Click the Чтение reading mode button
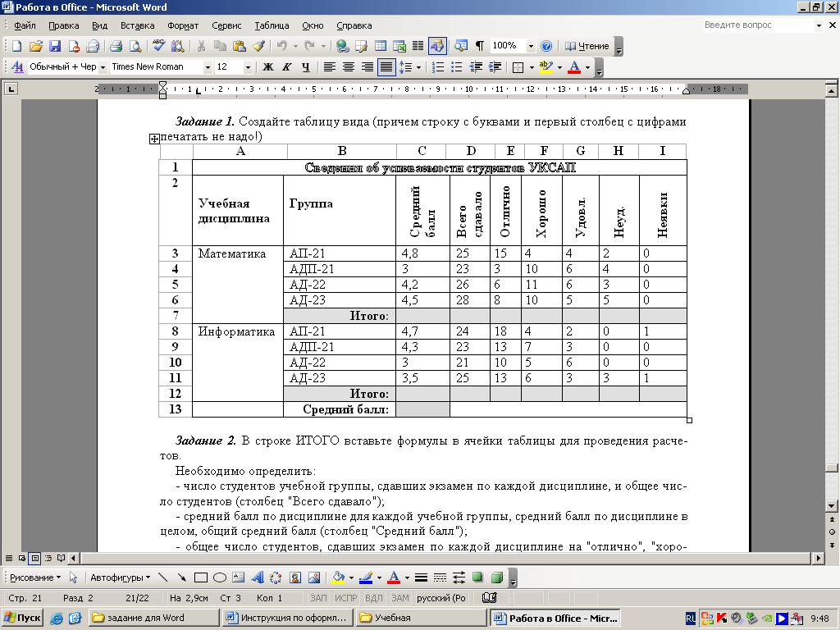Image resolution: width=840 pixels, height=630 pixels. [x=587, y=46]
